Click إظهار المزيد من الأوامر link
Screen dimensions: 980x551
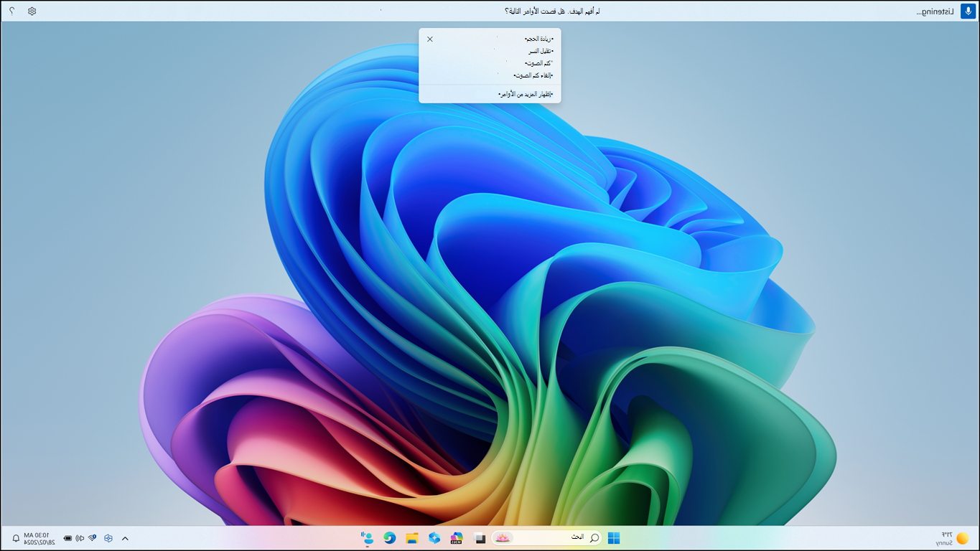point(526,94)
